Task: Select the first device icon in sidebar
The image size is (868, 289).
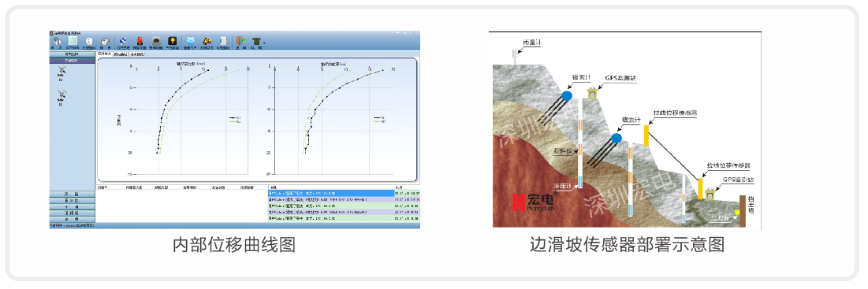Action: click(62, 72)
